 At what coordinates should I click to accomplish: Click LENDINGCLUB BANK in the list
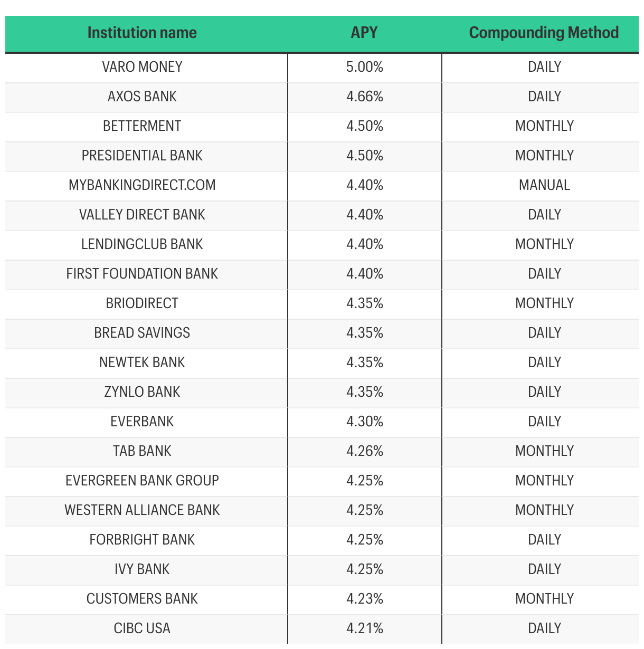click(142, 244)
